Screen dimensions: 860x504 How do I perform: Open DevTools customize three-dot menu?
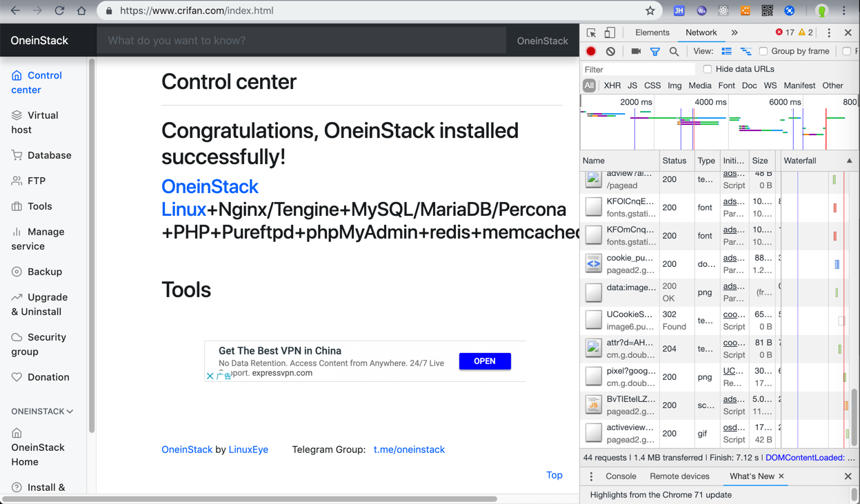tap(829, 32)
